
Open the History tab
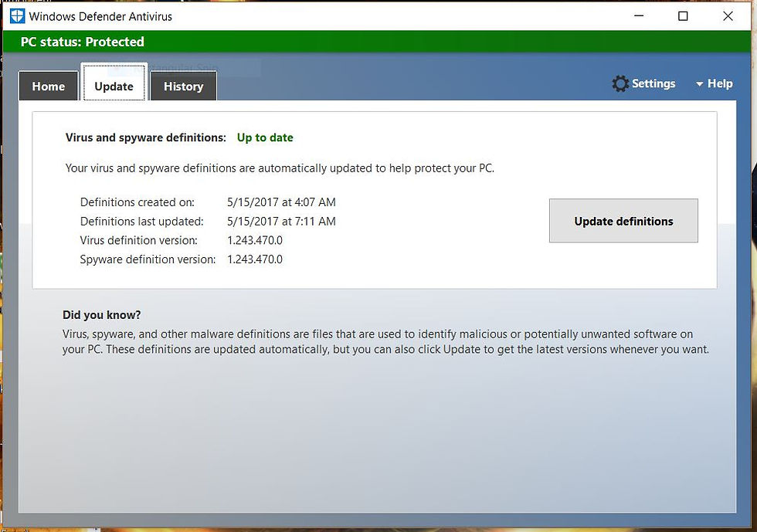(x=184, y=86)
